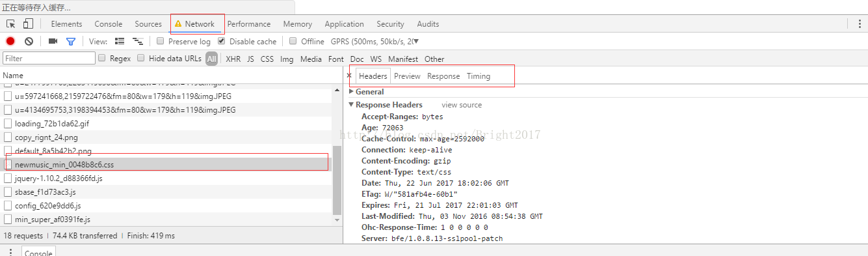
Task: Open the Performance tab
Action: point(249,24)
